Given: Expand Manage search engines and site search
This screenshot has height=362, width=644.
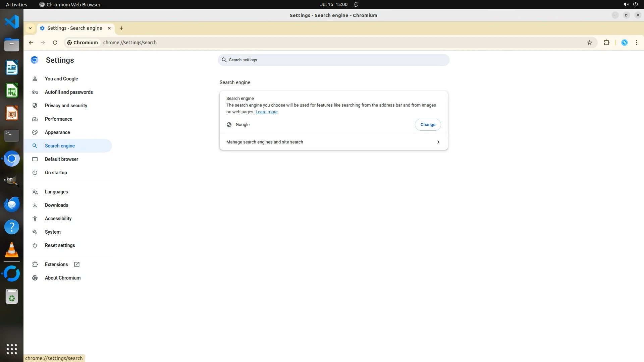Looking at the screenshot, I should point(333,142).
